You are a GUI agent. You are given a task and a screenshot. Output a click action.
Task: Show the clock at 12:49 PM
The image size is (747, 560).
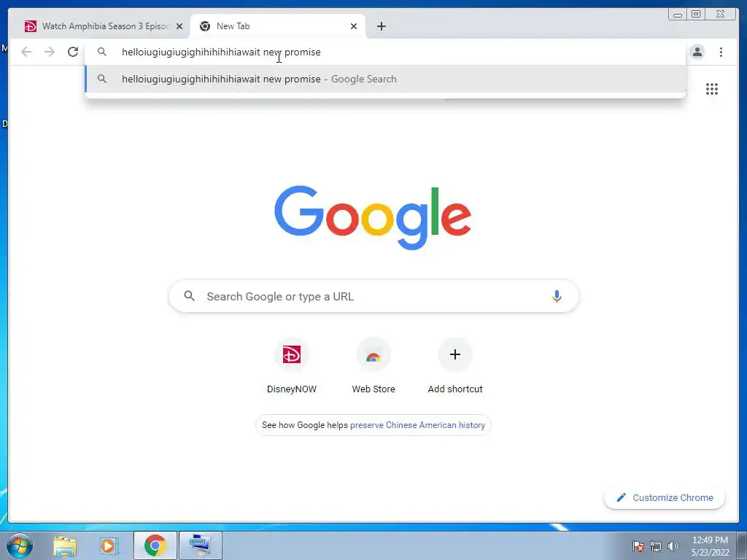(x=710, y=546)
